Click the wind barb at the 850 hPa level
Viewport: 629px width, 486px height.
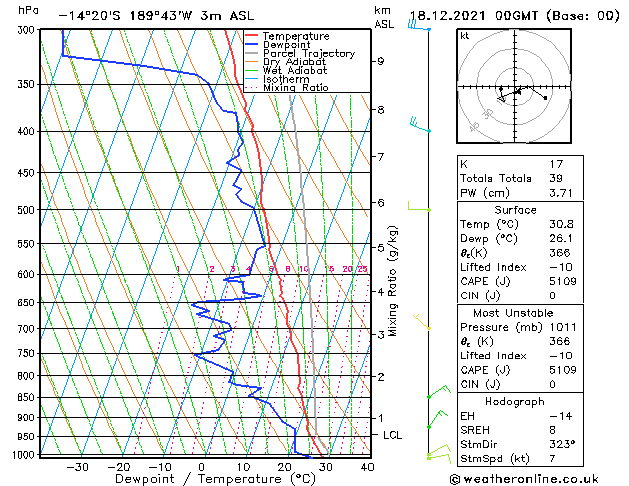pos(439,392)
